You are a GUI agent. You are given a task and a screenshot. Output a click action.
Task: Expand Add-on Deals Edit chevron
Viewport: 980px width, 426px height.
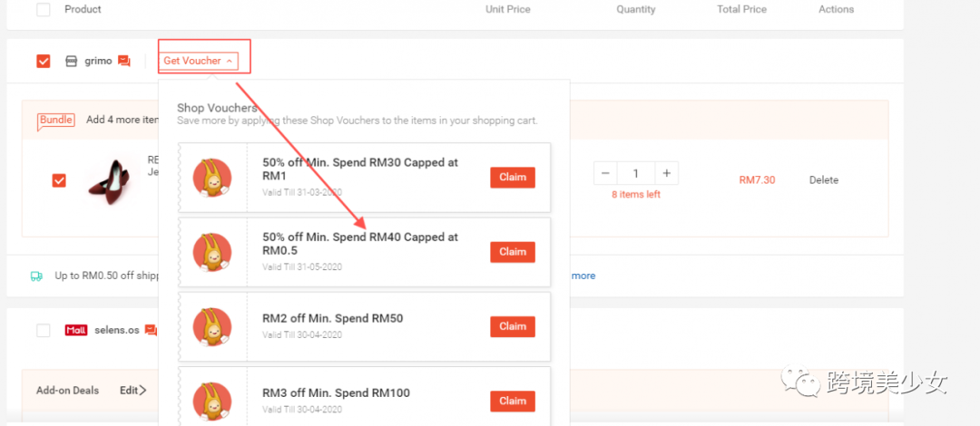coord(142,391)
